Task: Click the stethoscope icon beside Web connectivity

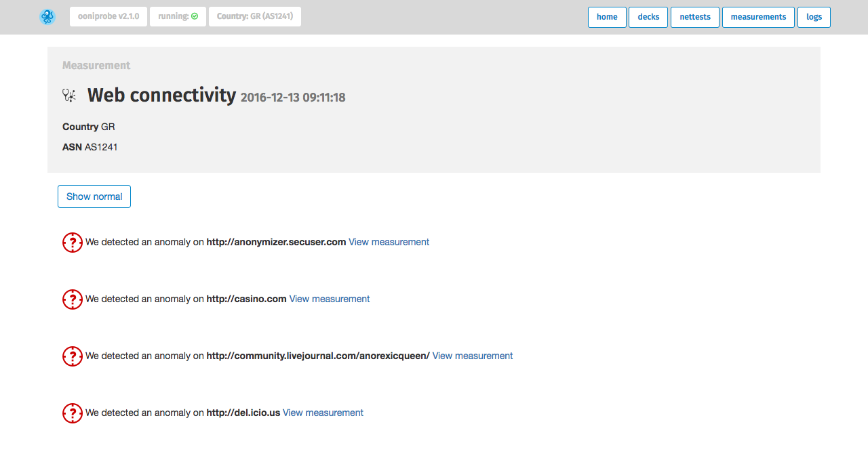Action: click(x=69, y=96)
